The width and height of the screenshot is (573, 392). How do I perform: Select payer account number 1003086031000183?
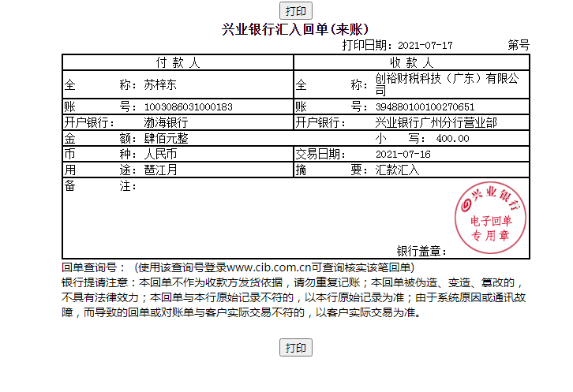click(x=188, y=107)
